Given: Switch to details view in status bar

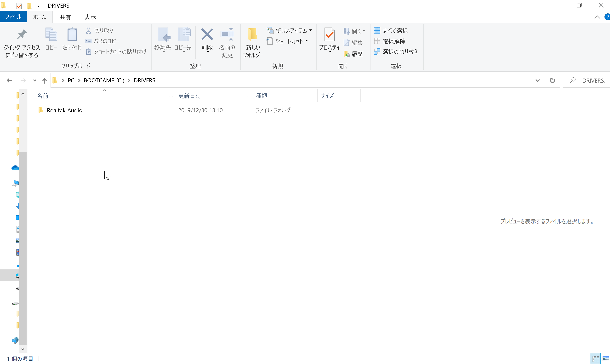Looking at the screenshot, I should click(x=595, y=358).
